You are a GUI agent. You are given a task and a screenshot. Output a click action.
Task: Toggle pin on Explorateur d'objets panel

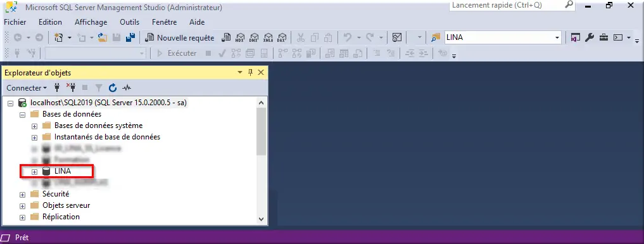(x=251, y=73)
